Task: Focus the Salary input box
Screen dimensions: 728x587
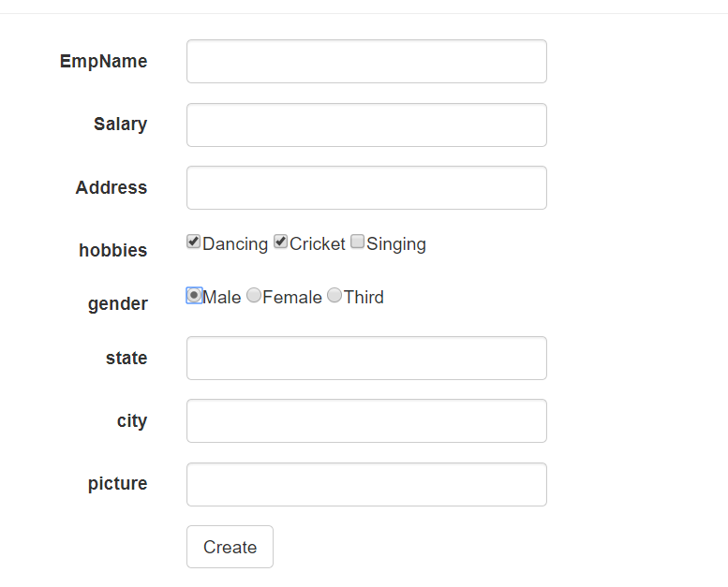Action: (x=366, y=125)
